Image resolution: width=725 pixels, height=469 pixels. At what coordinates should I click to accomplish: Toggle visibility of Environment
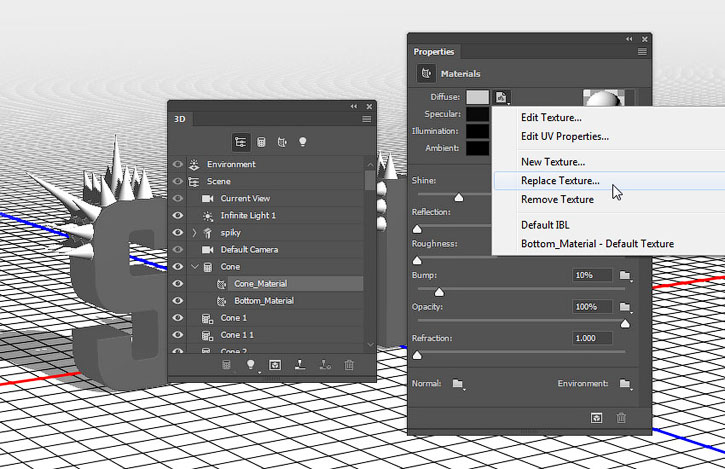pyautogui.click(x=178, y=164)
